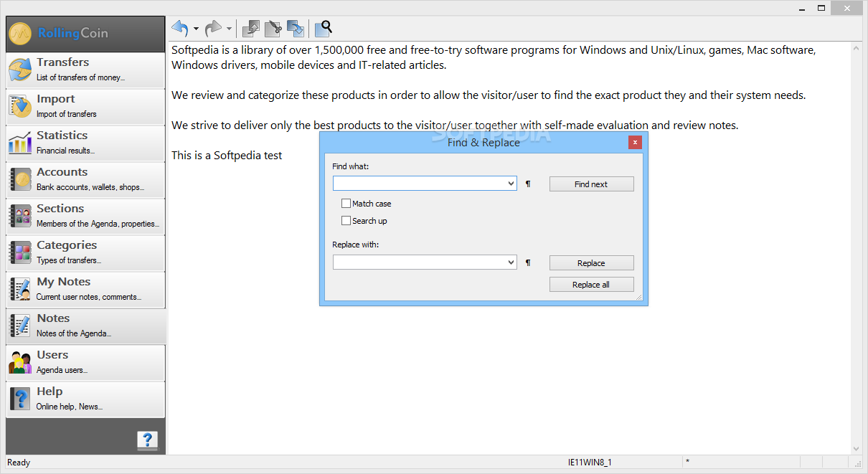Click the scroll down arrow of notes area

856,448
